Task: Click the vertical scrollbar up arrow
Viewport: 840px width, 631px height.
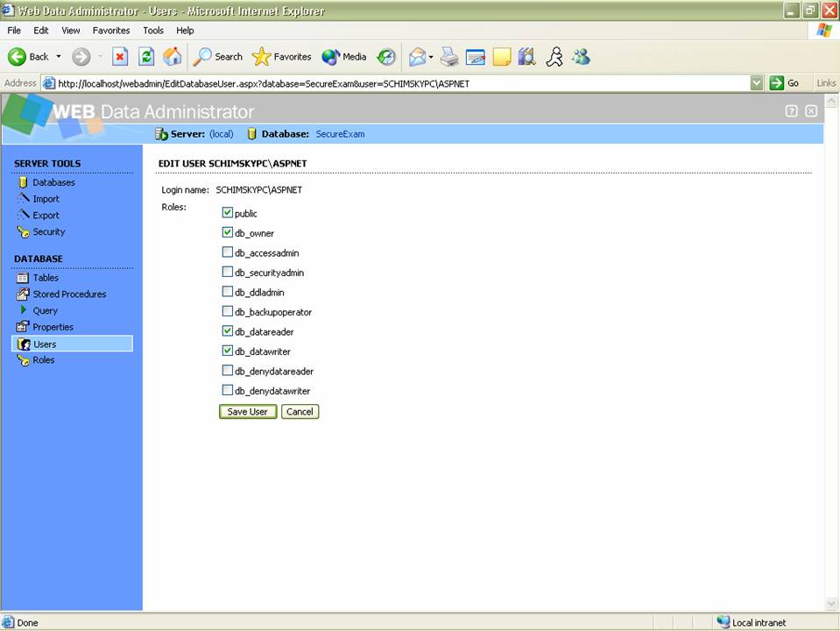Action: pos(831,100)
